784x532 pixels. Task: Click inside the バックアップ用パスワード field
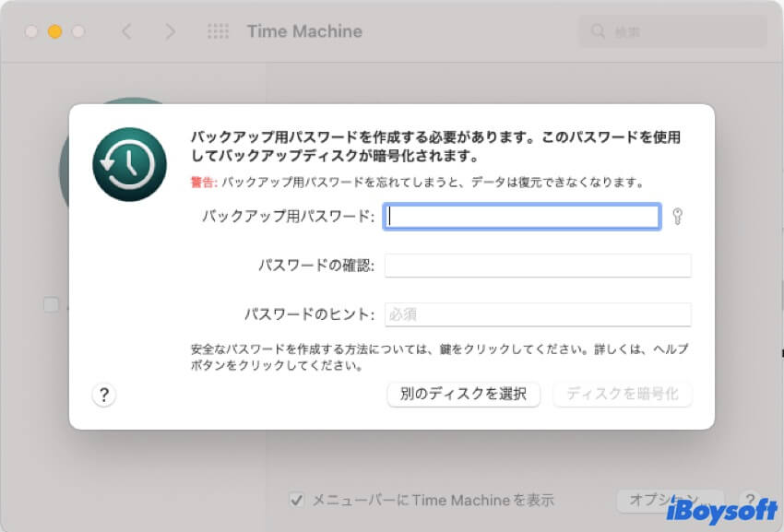[x=522, y=217]
